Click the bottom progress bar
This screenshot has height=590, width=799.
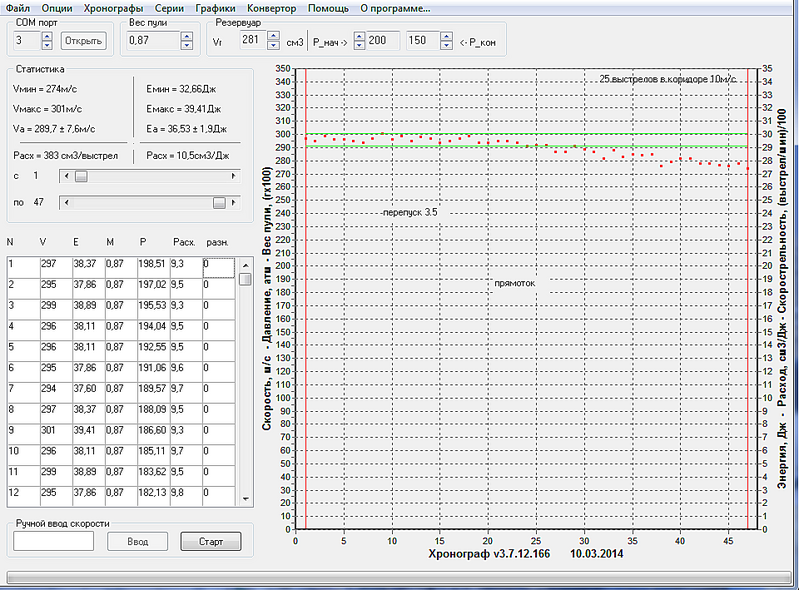(399, 577)
